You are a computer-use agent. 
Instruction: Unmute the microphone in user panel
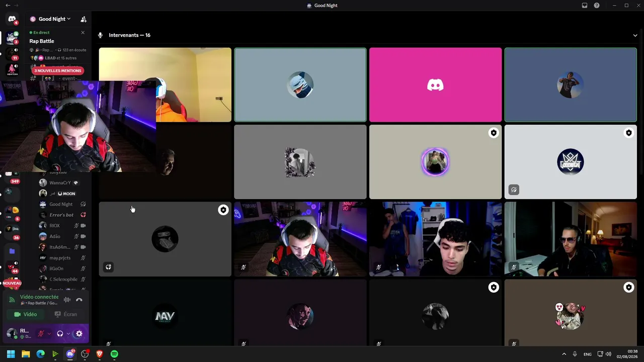[x=41, y=333]
